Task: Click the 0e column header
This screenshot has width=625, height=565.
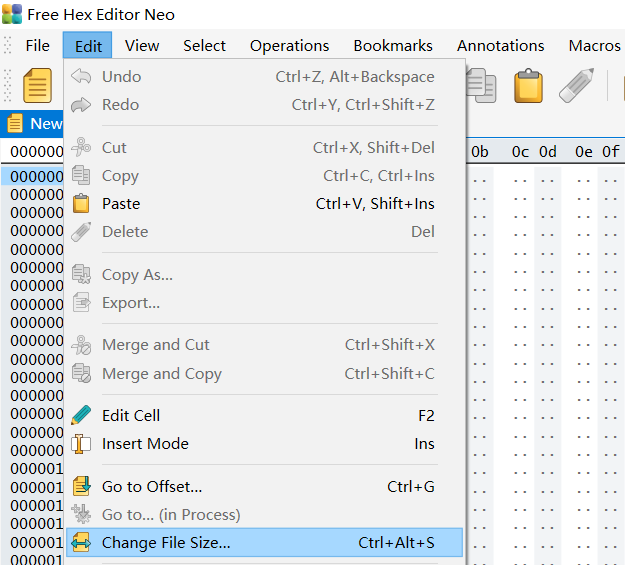Action: coord(584,152)
